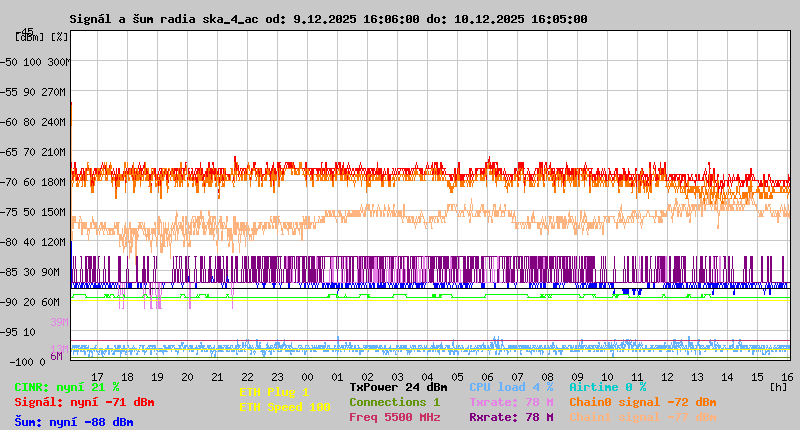Click the '[dBm] [%]' axis unit label
This screenshot has width=800, height=430.
(41, 37)
